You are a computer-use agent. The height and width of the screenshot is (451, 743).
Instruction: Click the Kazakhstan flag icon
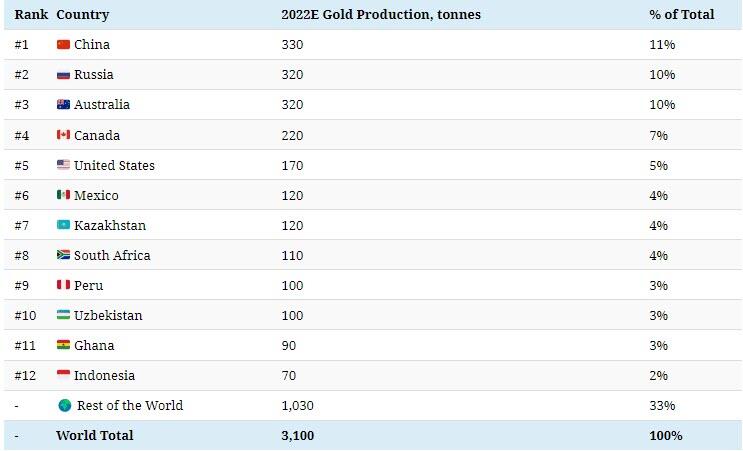click(x=63, y=225)
